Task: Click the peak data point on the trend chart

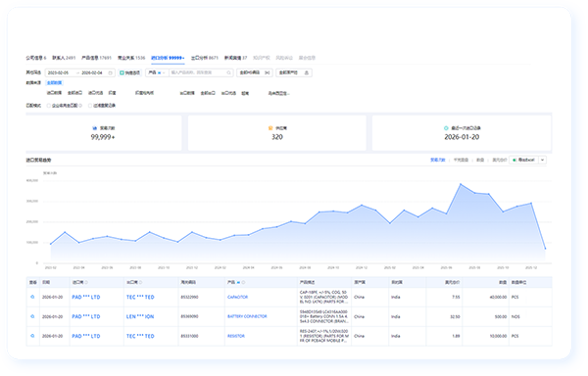Action: click(461, 184)
